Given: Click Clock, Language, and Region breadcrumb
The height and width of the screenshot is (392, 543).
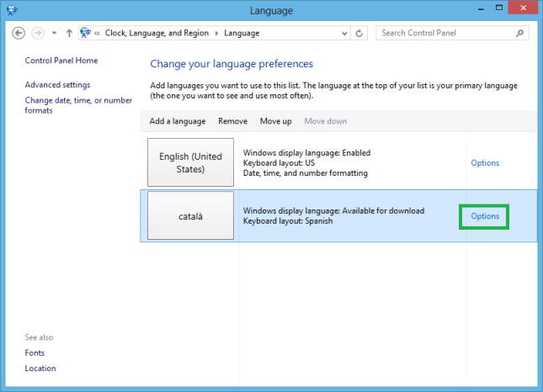Looking at the screenshot, I should (157, 33).
